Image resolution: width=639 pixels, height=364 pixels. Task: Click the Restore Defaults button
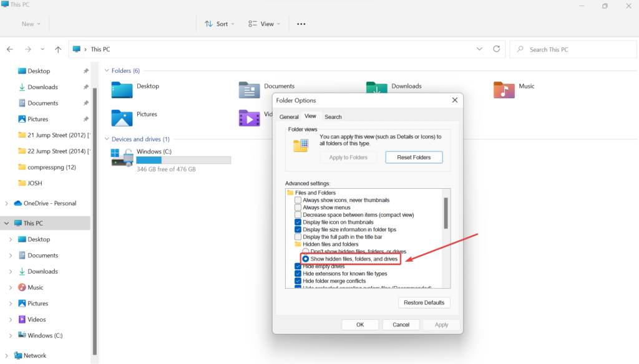(x=424, y=302)
